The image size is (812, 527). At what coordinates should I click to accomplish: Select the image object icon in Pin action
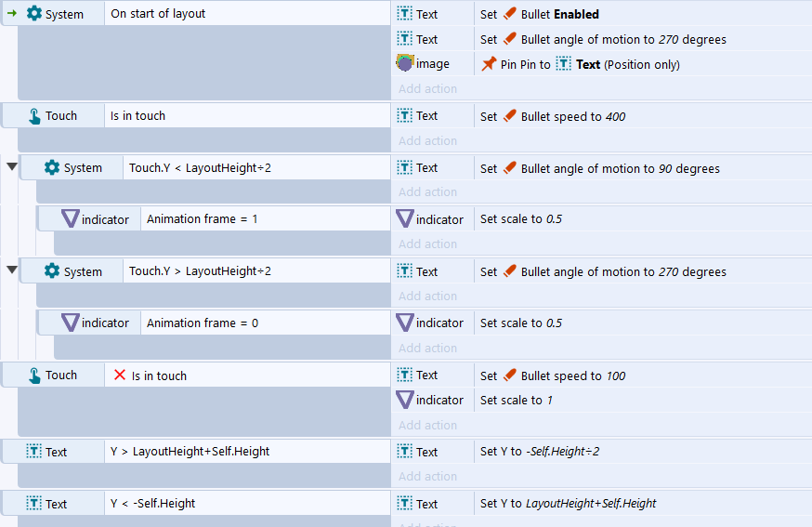[405, 63]
